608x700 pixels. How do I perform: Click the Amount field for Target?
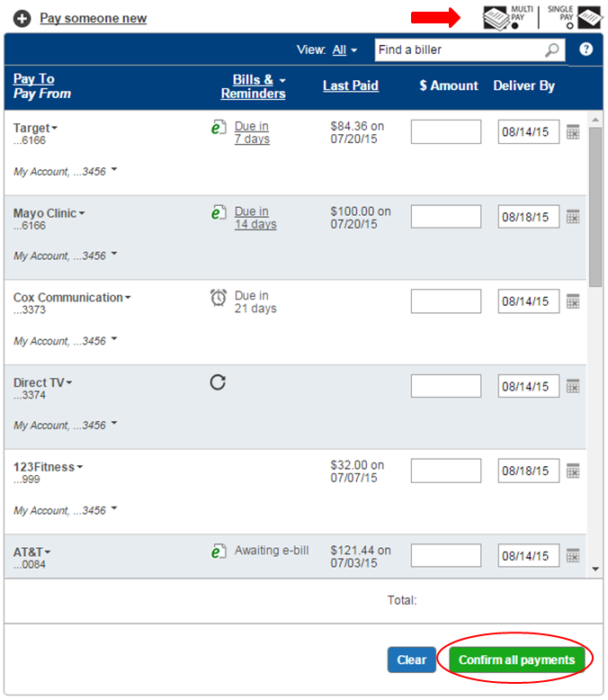446,131
